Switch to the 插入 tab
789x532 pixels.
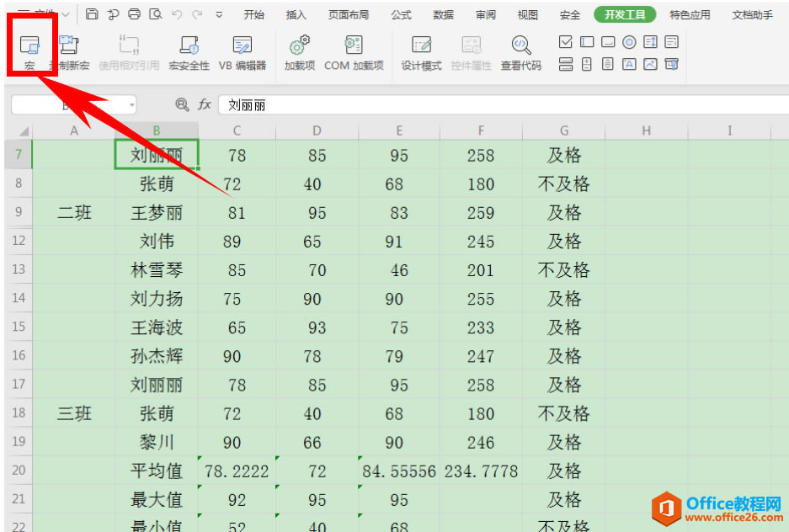[x=296, y=14]
